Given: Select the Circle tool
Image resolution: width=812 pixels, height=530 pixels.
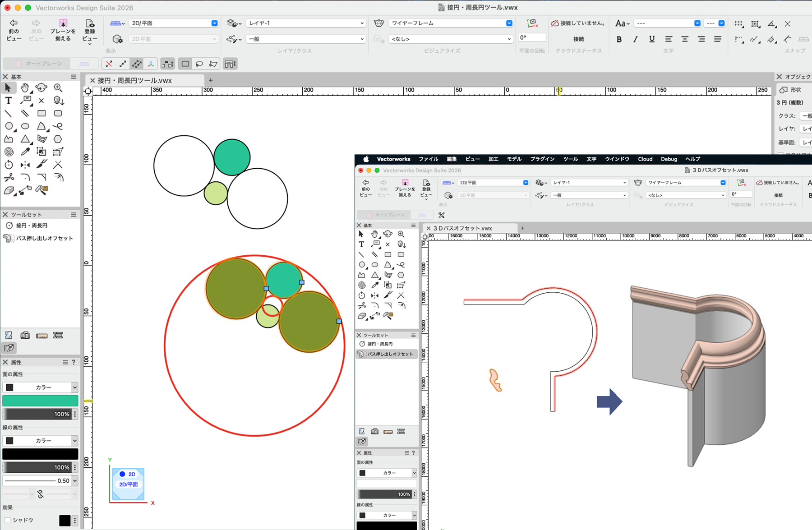Looking at the screenshot, I should [9, 126].
